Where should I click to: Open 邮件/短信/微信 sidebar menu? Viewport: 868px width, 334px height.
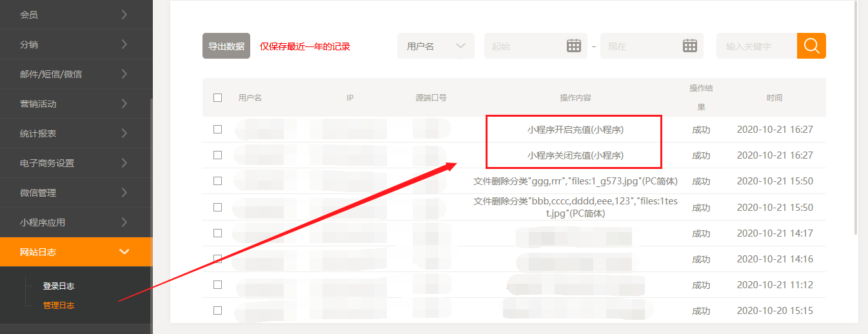tap(76, 74)
